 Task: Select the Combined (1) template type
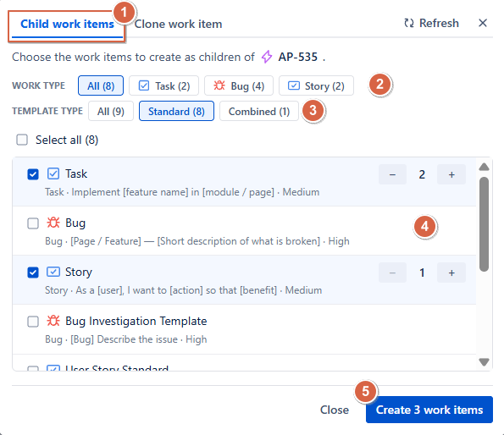(x=259, y=111)
